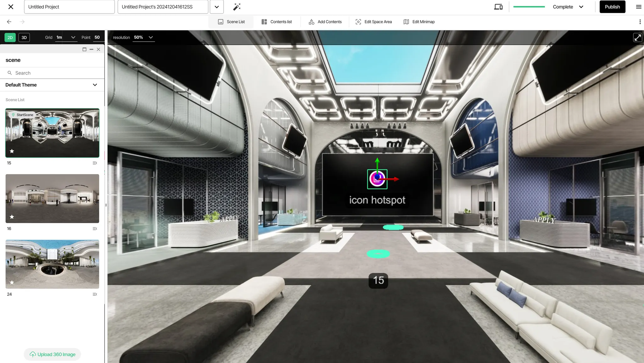The height and width of the screenshot is (363, 644).
Task: Select scene 24 thumbnail
Action: coord(52,264)
